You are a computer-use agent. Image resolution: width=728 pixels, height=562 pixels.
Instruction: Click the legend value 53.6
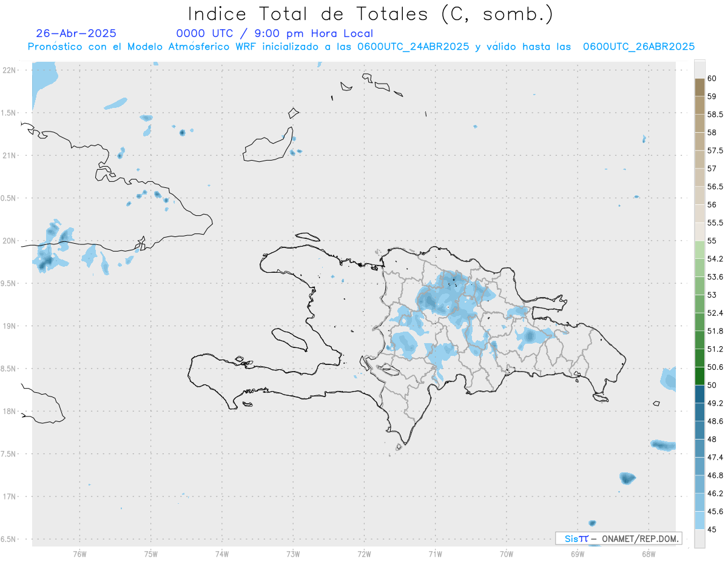coord(715,277)
